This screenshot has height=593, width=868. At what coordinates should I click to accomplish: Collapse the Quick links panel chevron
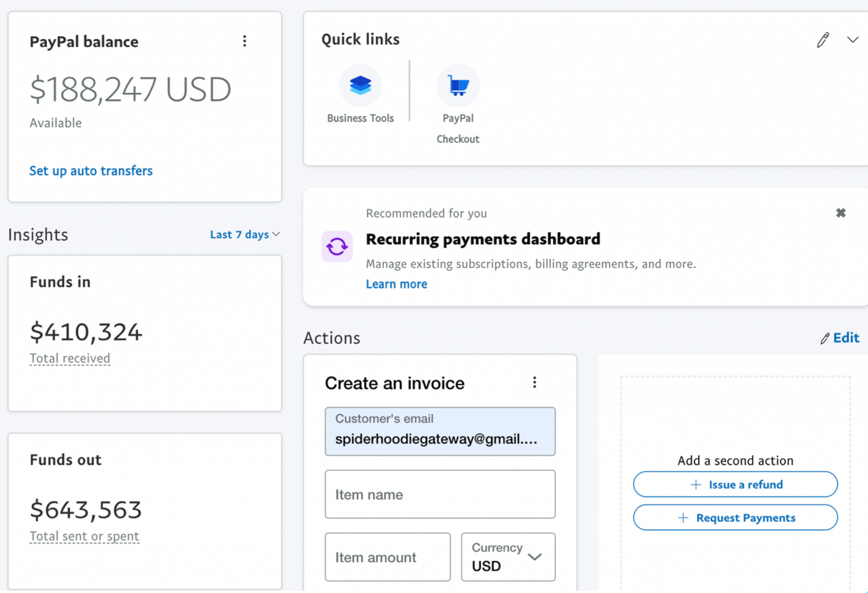[852, 40]
